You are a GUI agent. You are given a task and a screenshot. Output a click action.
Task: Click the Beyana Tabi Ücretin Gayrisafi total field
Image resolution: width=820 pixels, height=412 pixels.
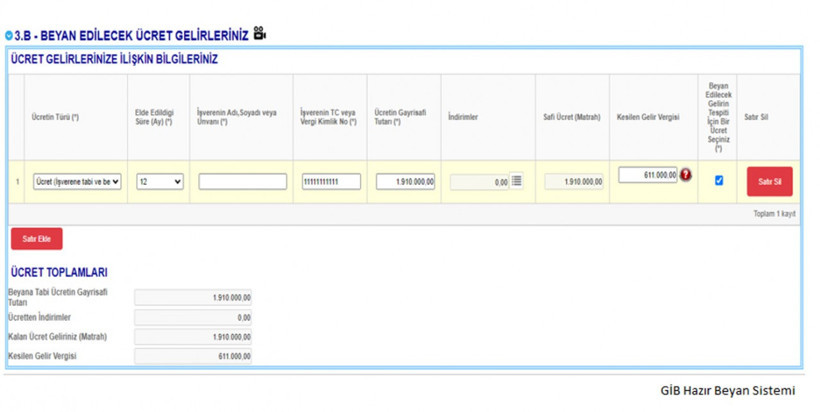[x=193, y=297]
